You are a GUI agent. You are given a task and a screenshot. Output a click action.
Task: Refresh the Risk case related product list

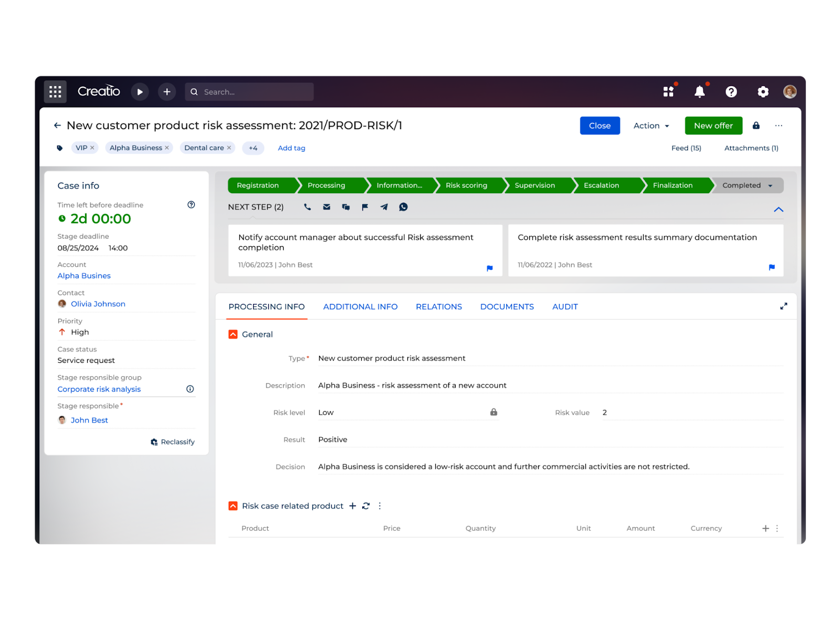[x=366, y=506]
